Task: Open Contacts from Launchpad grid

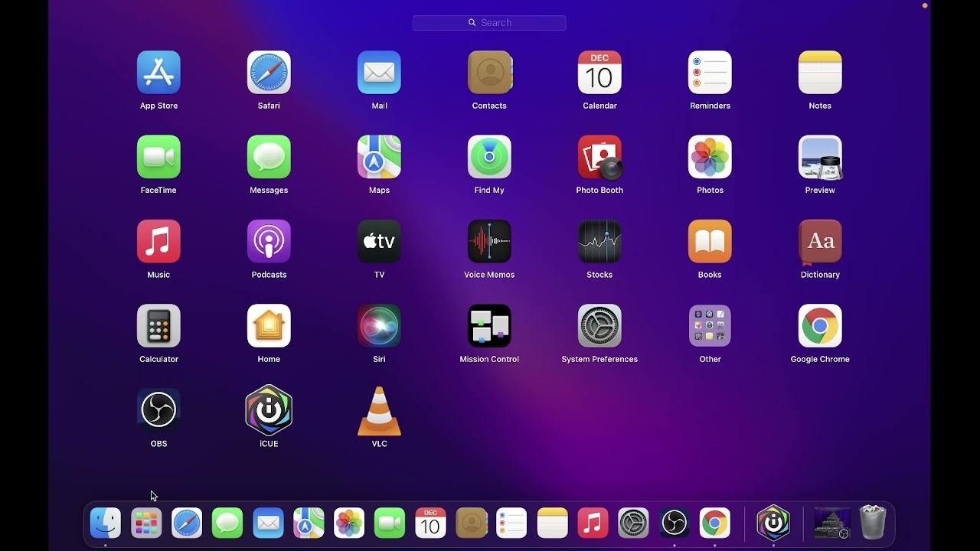Action: [489, 73]
